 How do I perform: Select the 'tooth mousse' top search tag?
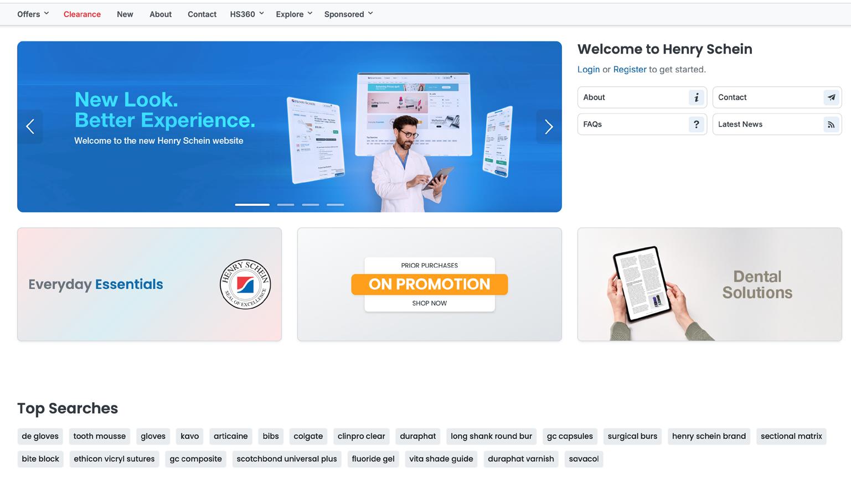pos(100,436)
